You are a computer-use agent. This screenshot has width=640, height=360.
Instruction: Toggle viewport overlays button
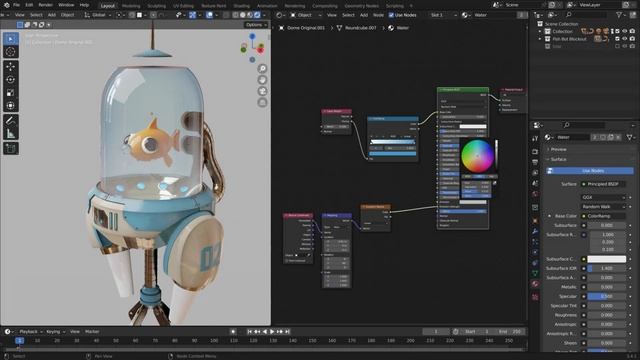pyautogui.click(x=209, y=15)
